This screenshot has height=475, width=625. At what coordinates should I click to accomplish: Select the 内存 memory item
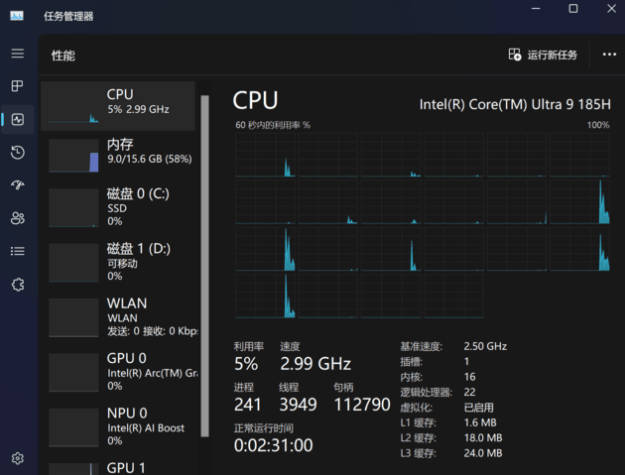[118, 155]
